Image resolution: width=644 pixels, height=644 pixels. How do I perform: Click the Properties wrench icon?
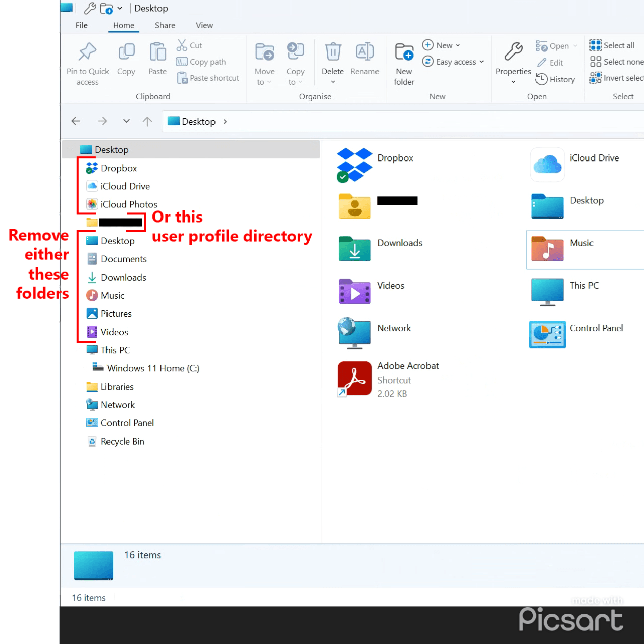point(513,51)
